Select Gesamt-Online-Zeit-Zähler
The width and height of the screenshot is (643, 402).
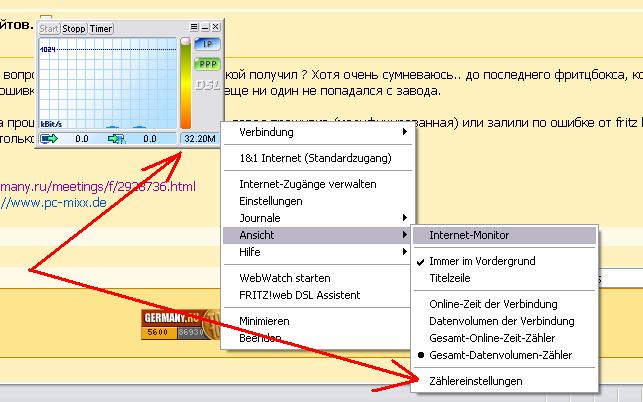click(504, 338)
